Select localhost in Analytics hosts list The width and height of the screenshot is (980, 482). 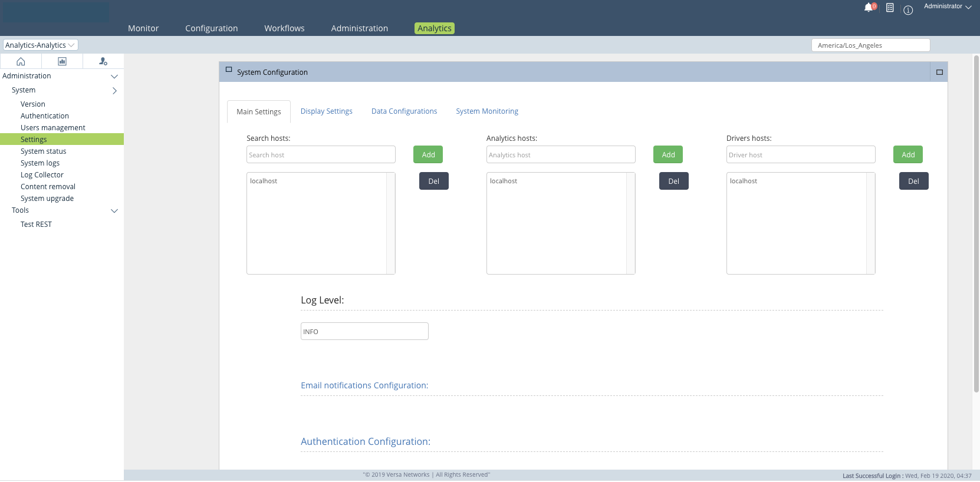click(504, 181)
